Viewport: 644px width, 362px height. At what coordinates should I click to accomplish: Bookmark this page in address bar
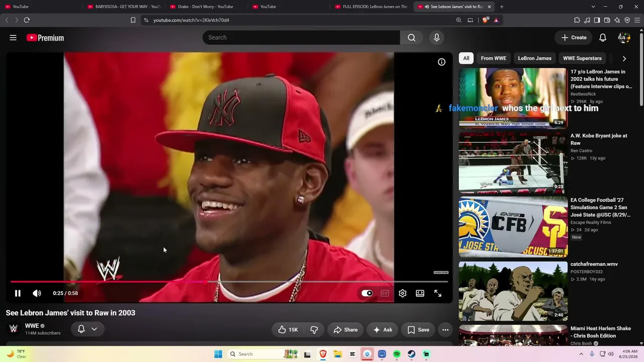pyautogui.click(x=133, y=20)
